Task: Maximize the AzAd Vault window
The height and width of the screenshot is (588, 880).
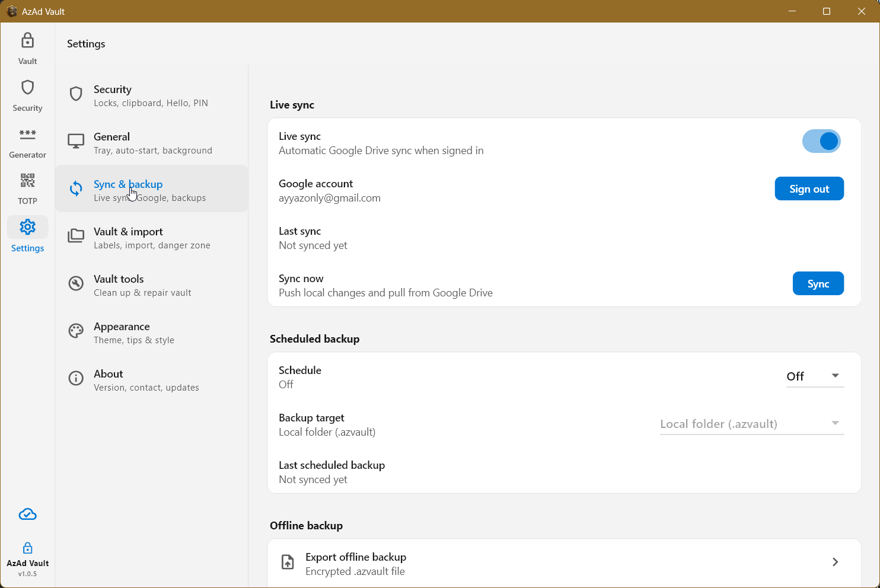Action: click(x=827, y=11)
